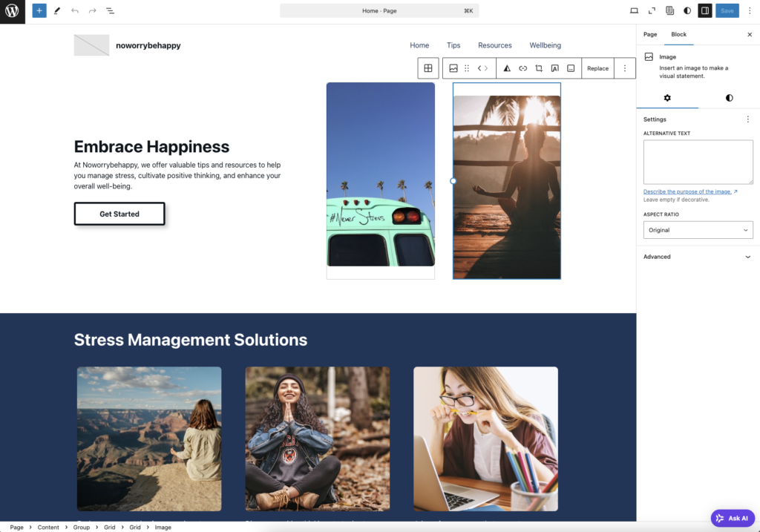Click the image left-edge round handle

(453, 181)
